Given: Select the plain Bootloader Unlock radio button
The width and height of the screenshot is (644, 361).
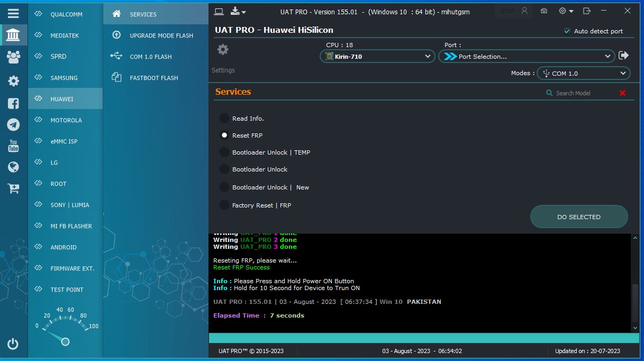Looking at the screenshot, I should pos(224,169).
